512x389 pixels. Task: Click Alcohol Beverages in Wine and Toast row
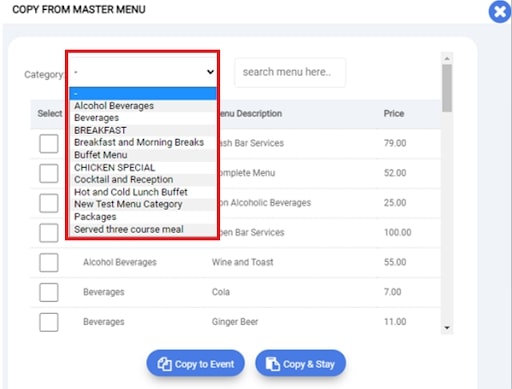(120, 262)
